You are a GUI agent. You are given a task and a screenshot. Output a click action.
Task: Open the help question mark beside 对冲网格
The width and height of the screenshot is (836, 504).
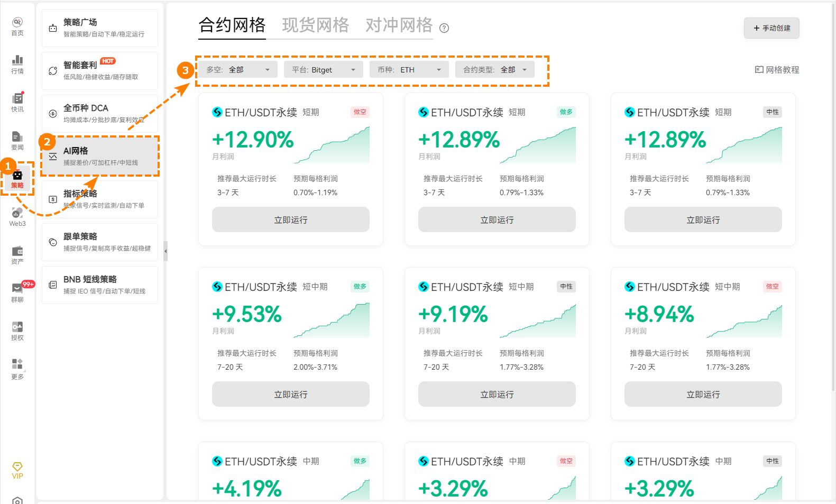tap(444, 28)
